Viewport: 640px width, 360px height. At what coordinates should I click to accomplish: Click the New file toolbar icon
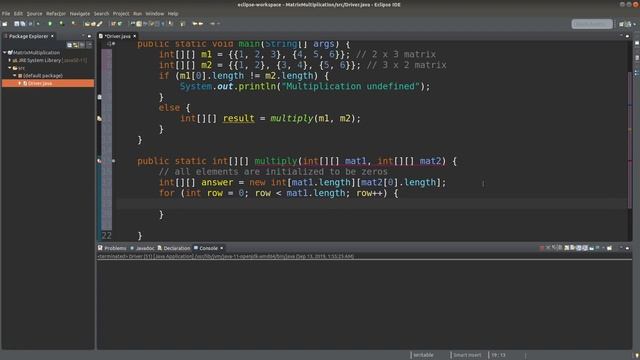(5, 24)
